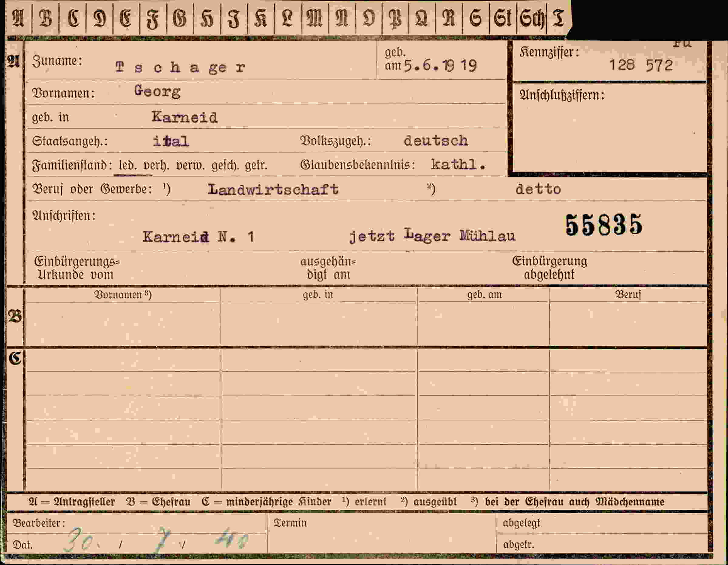This screenshot has width=728, height=565.
Task: Click the Zuname label
Action: pos(57,61)
